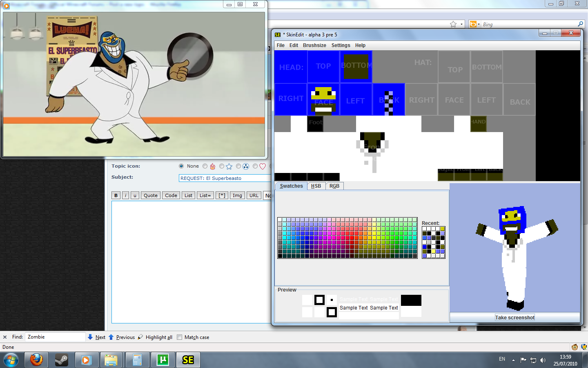Click the List= button in post editor

tap(205, 195)
